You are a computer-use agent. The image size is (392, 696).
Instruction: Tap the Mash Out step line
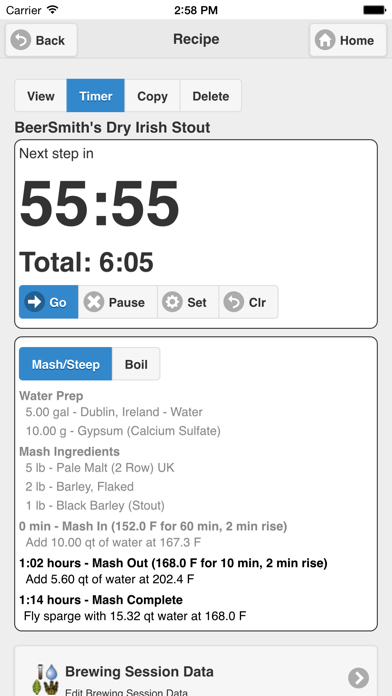pos(174,563)
